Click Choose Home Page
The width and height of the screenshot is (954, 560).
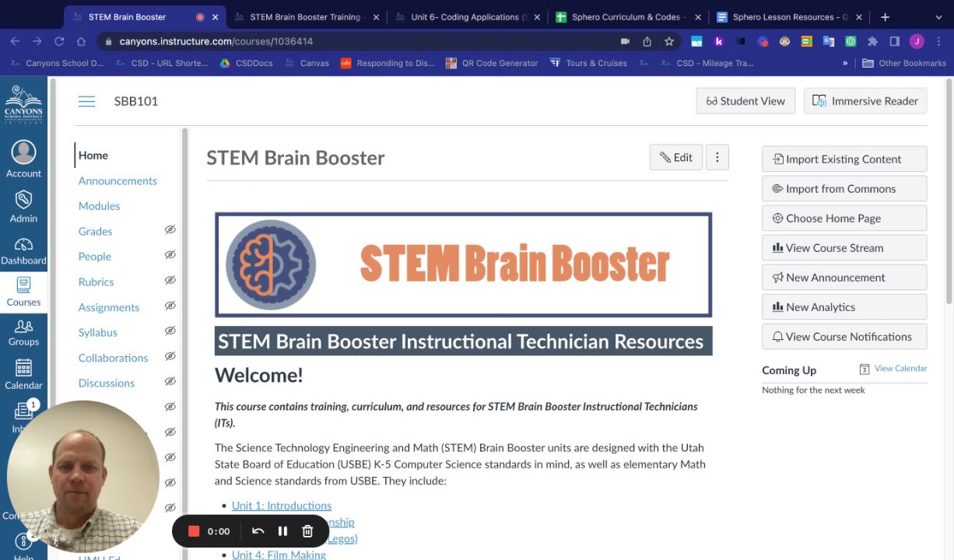point(844,218)
